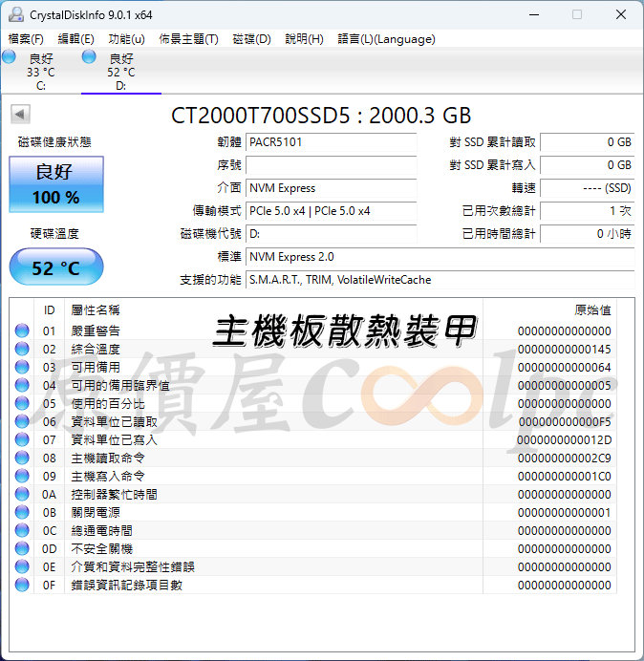Select the 關閉電源 attribute row

coord(313,512)
